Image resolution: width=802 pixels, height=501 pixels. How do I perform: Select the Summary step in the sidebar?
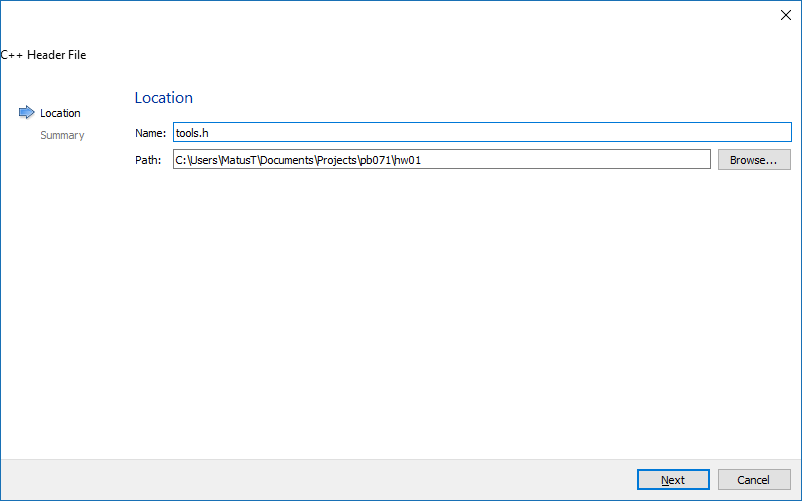pyautogui.click(x=62, y=135)
